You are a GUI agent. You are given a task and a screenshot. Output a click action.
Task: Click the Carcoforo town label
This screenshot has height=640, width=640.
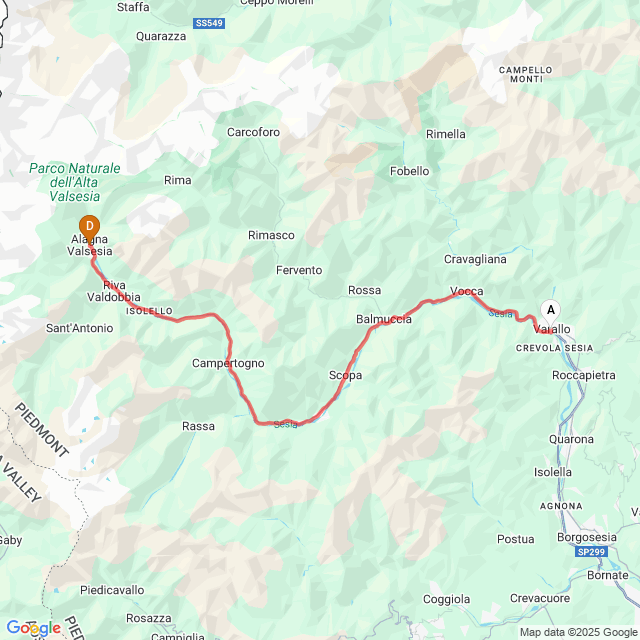pyautogui.click(x=253, y=132)
